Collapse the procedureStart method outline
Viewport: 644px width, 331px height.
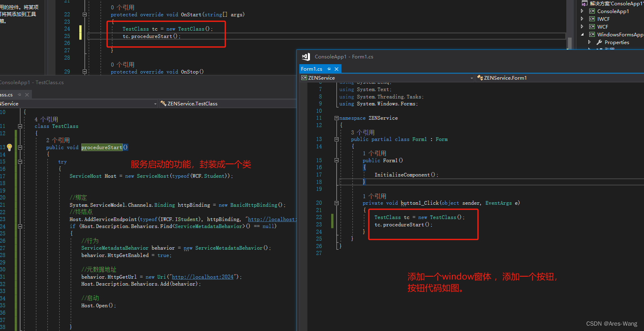(20, 148)
